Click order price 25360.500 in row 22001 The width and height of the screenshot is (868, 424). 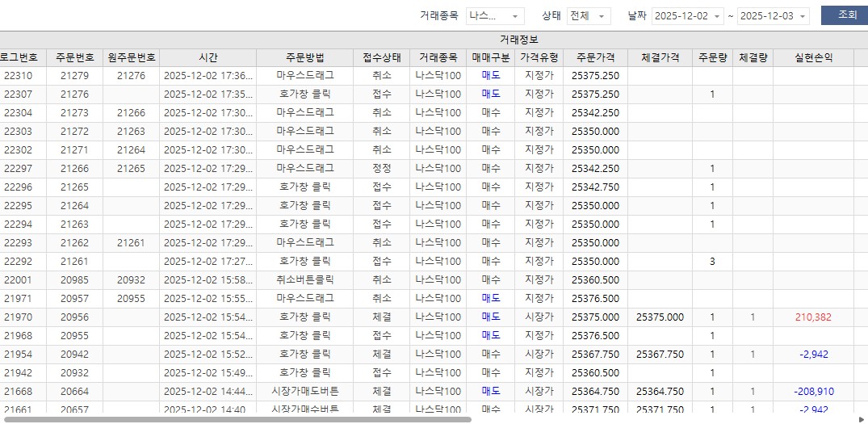coord(595,280)
